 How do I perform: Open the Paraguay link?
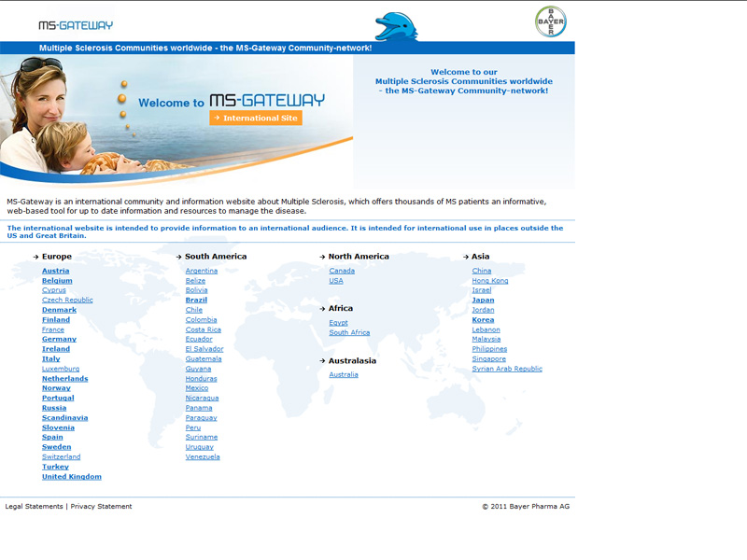pos(201,418)
